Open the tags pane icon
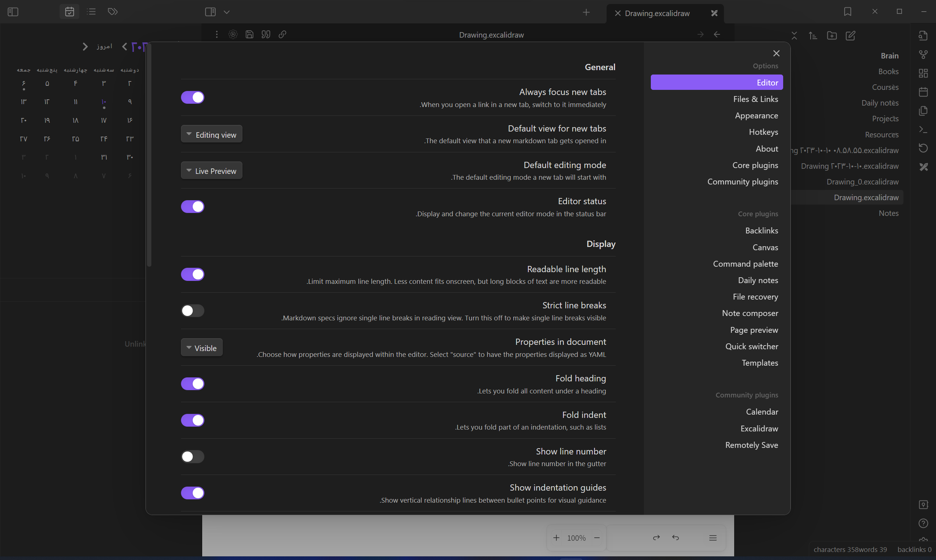The image size is (936, 560). (x=113, y=12)
